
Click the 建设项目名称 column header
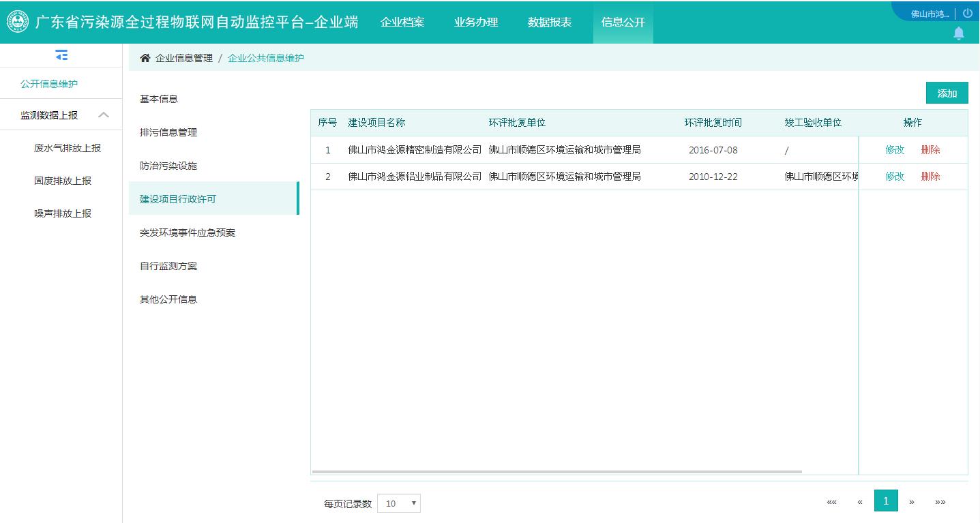click(376, 123)
